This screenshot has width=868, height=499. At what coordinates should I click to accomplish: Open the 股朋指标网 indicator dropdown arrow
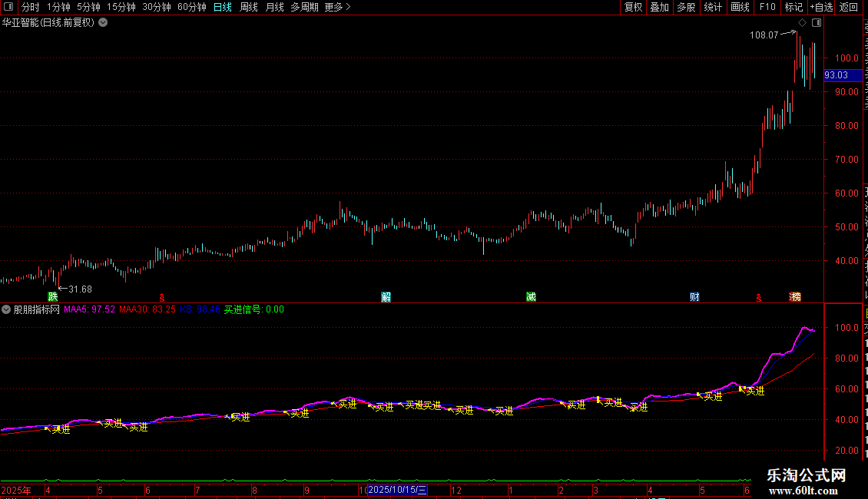[x=6, y=310]
